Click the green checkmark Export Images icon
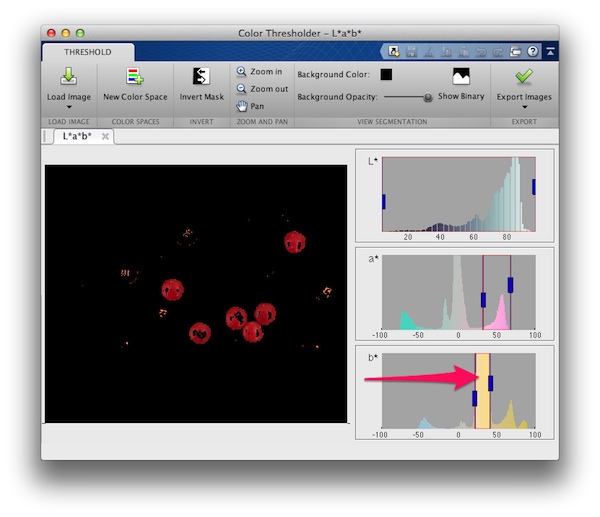Viewport: 600px width, 517px height. (x=523, y=77)
